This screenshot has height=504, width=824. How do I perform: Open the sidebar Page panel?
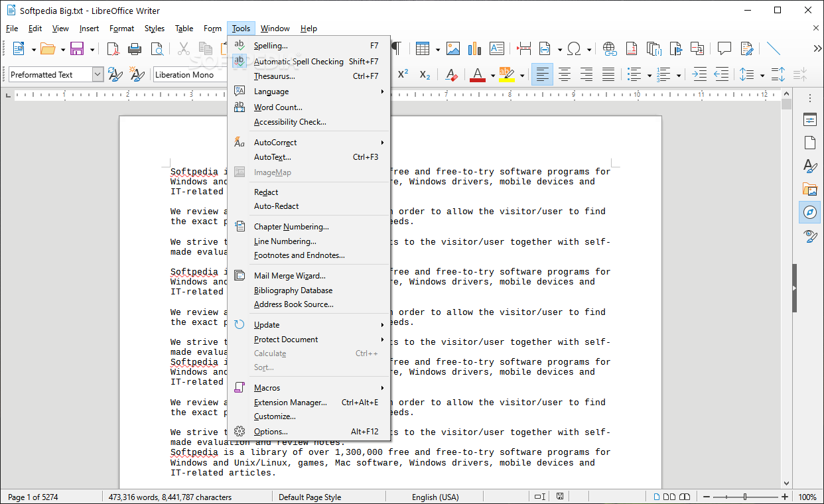809,143
